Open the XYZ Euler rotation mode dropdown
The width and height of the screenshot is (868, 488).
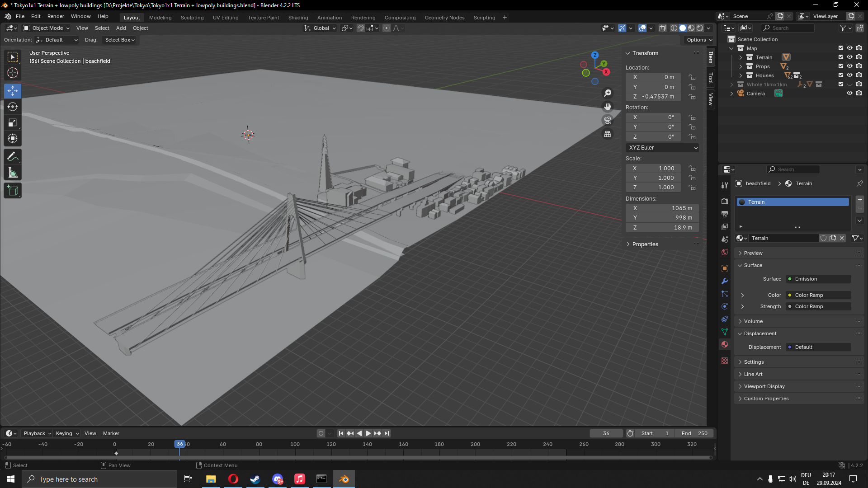(x=662, y=148)
